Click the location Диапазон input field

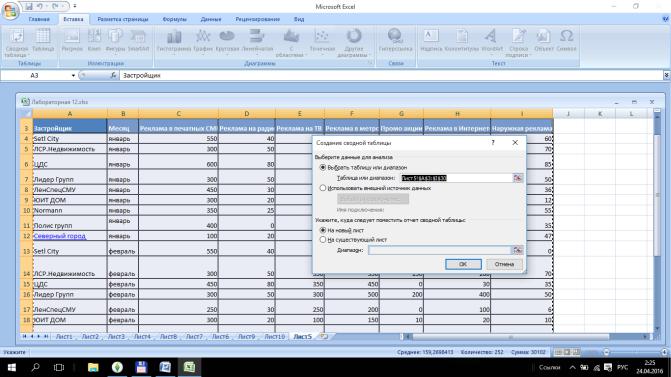(x=439, y=250)
